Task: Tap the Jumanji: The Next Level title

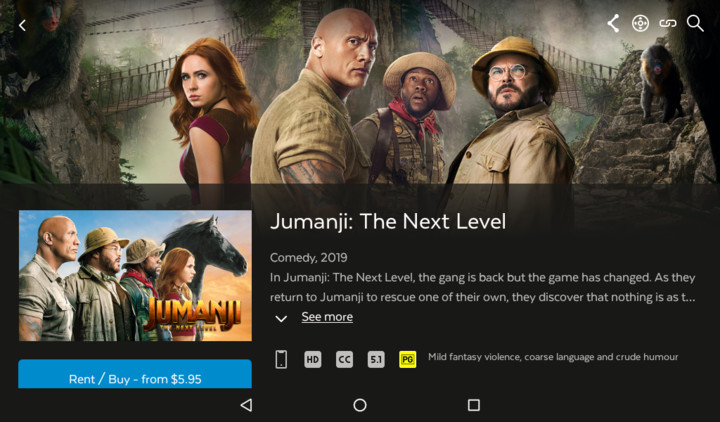Action: point(388,222)
